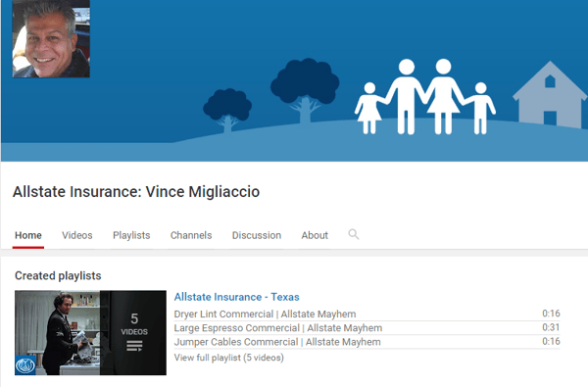Click the 0:16 duration of Jumper Cables
588x387 pixels.
(551, 341)
